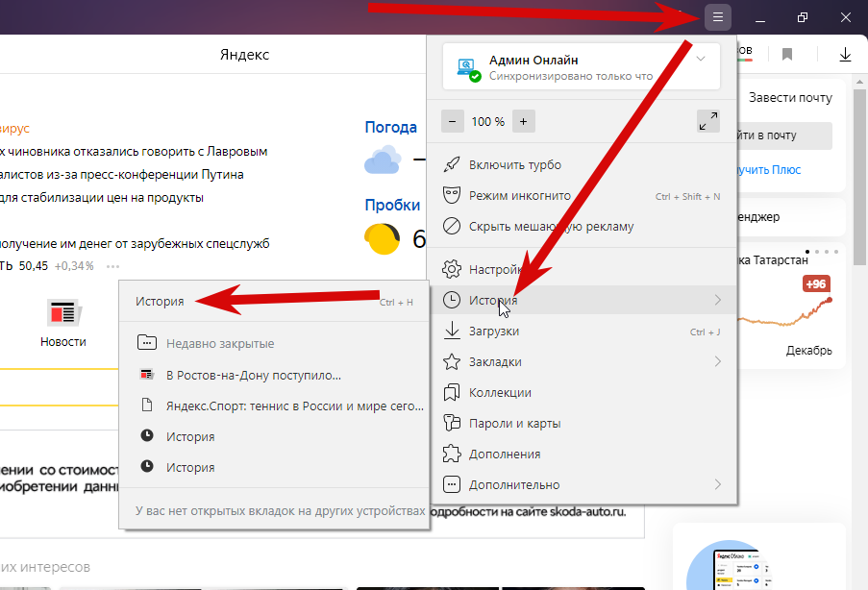Screen dimensions: 868x590
Task: Open the browser hamburger menu button
Action: coord(717,17)
